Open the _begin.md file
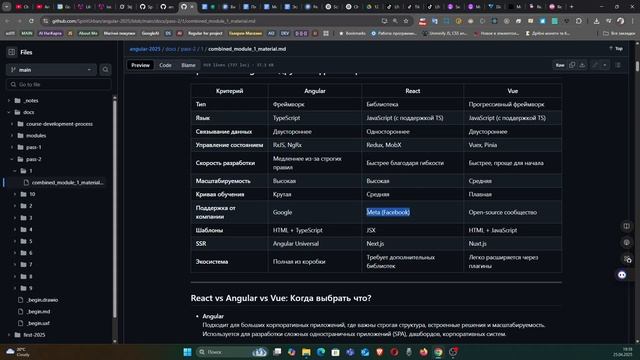The height and width of the screenshot is (360, 640). click(38, 312)
